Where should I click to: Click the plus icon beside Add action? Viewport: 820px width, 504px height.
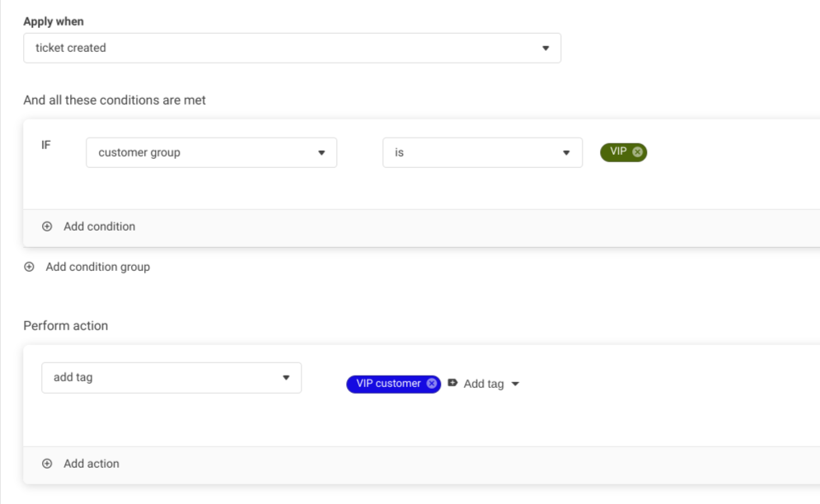pos(47,464)
